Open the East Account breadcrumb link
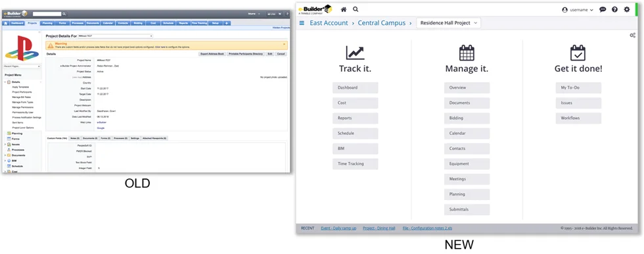Image resolution: width=644 pixels, height=254 pixels. pos(329,23)
